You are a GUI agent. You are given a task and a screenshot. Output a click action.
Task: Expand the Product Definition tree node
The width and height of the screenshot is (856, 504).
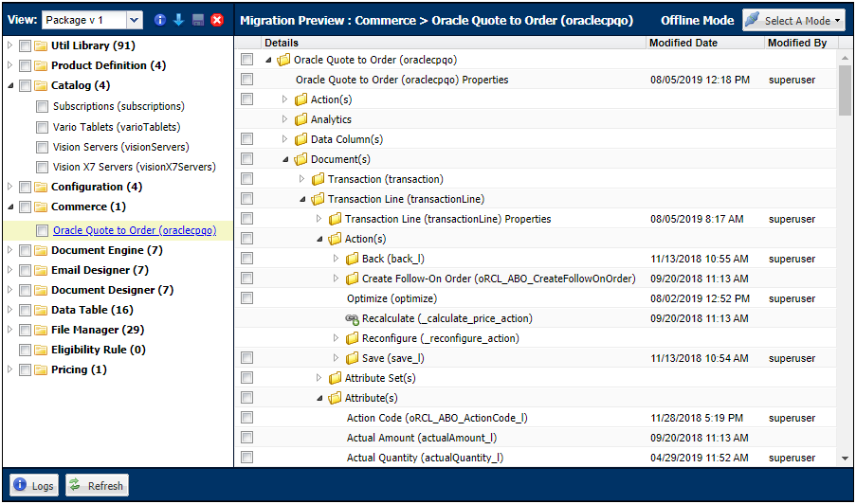tap(10, 65)
